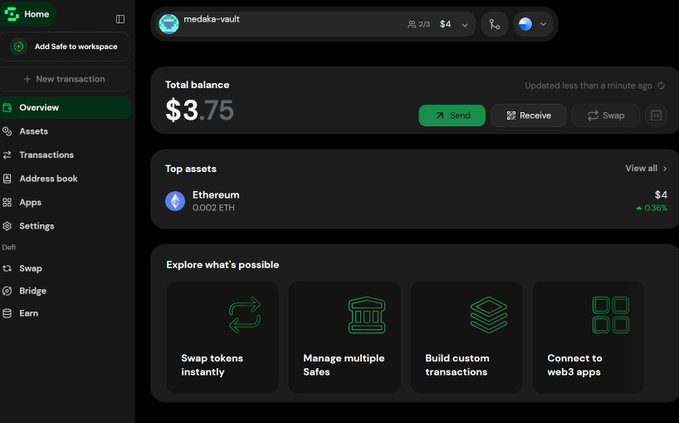Click the Bridge icon in the sidebar

pyautogui.click(x=7, y=291)
